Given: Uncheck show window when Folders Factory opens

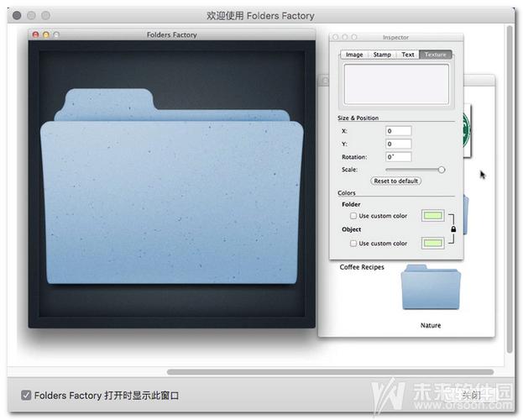Looking at the screenshot, I should pyautogui.click(x=26, y=396).
